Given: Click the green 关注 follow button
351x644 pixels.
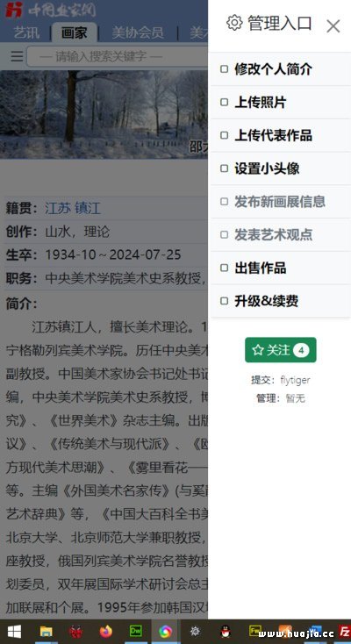Looking at the screenshot, I should tap(281, 350).
